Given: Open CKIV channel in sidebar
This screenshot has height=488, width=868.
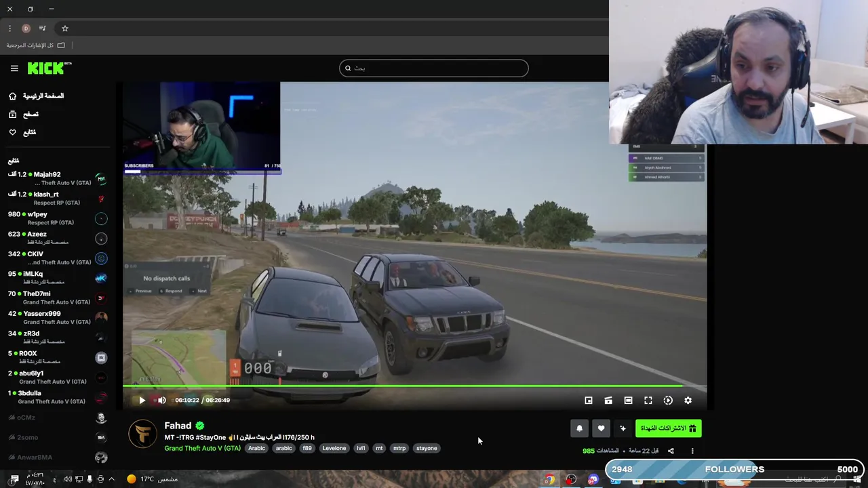Looking at the screenshot, I should coord(56,258).
